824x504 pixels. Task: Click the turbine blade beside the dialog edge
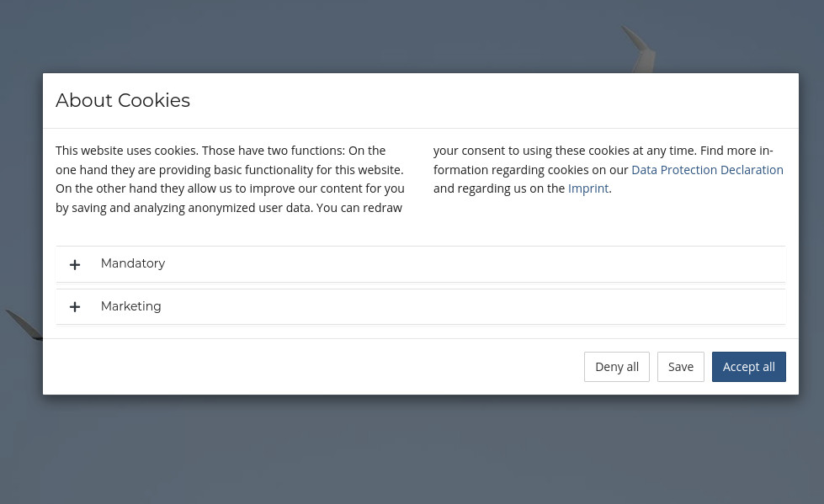point(24,325)
